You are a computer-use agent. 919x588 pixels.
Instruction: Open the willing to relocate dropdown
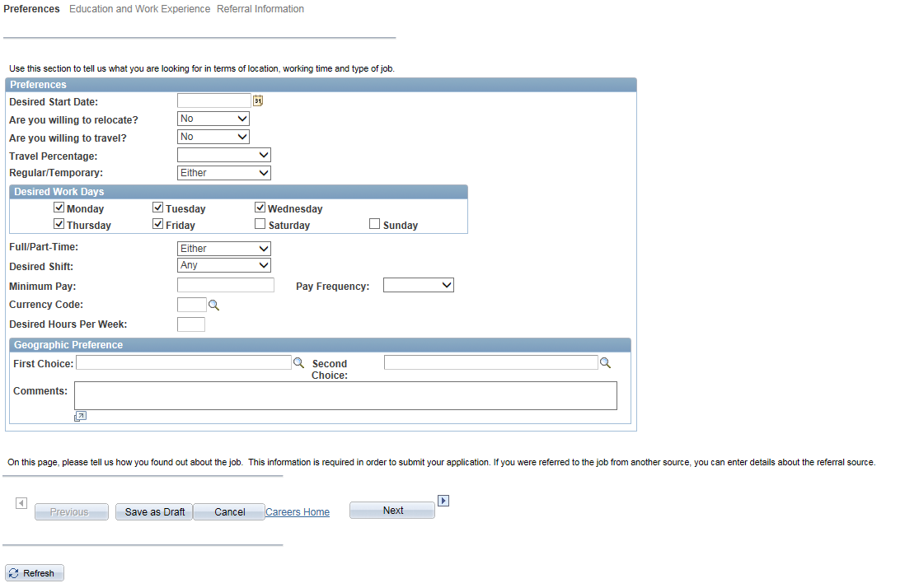pyautogui.click(x=213, y=119)
